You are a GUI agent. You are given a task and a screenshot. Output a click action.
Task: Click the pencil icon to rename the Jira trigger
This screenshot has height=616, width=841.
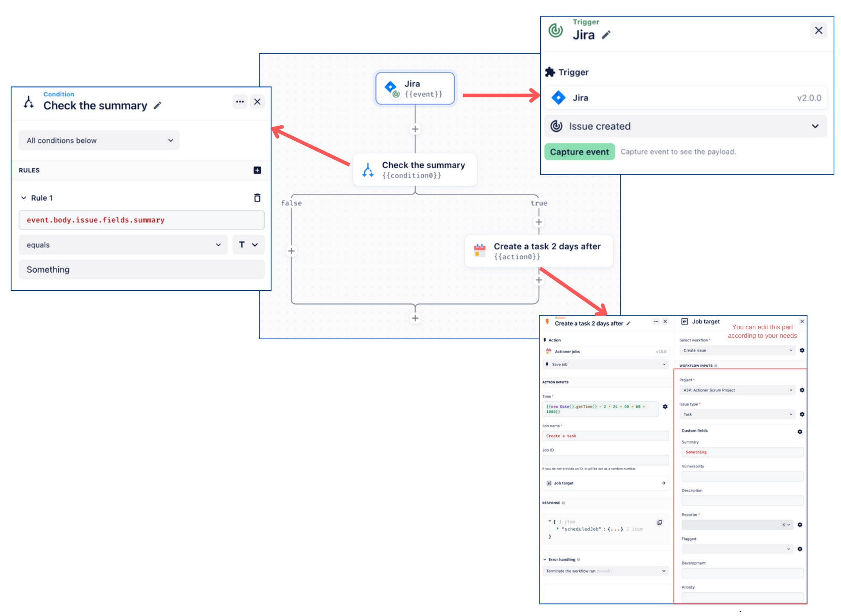(607, 35)
